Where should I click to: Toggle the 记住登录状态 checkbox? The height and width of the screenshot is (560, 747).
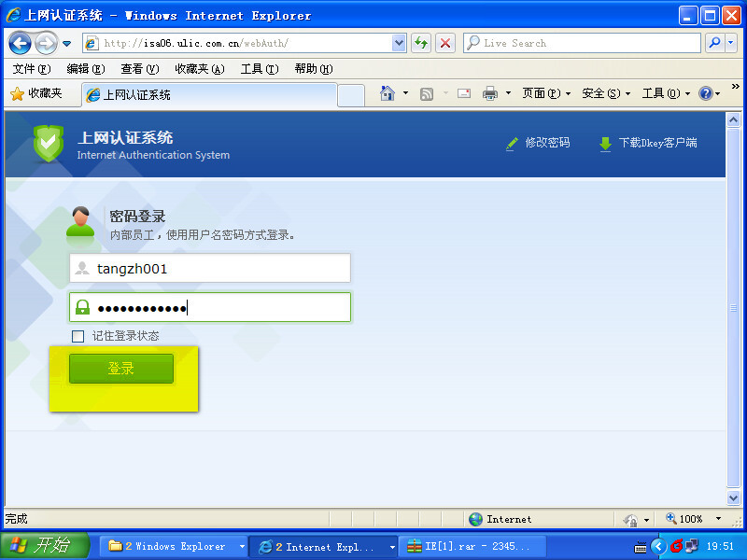[x=78, y=336]
